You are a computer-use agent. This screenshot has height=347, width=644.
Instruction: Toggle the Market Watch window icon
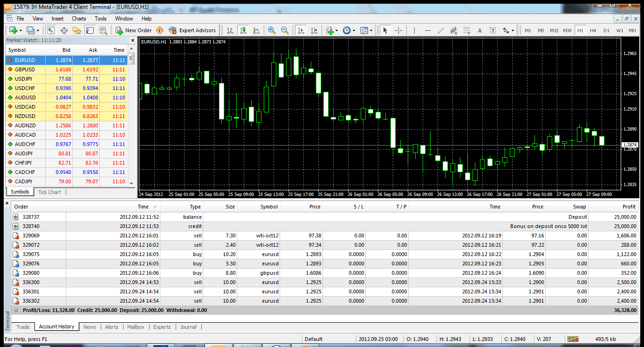51,30
